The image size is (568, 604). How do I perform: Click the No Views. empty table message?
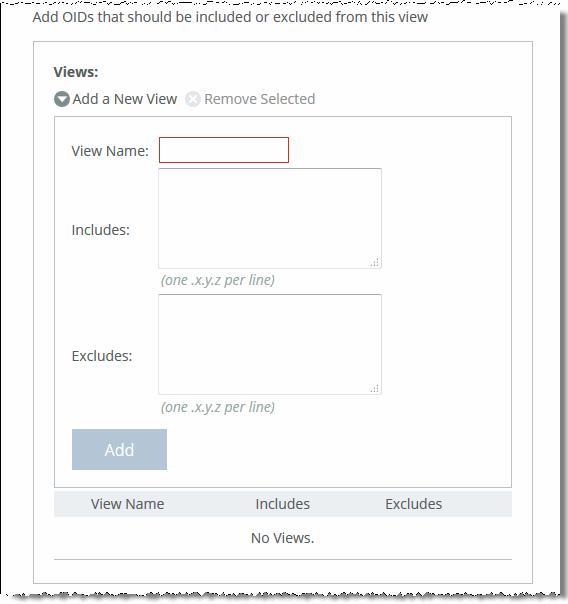(x=283, y=538)
